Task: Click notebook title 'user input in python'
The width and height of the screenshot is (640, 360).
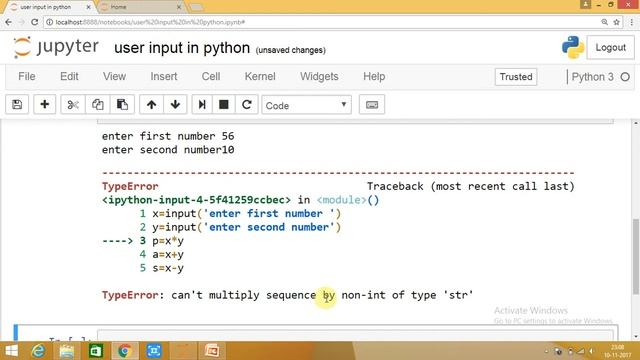Action: point(182,48)
